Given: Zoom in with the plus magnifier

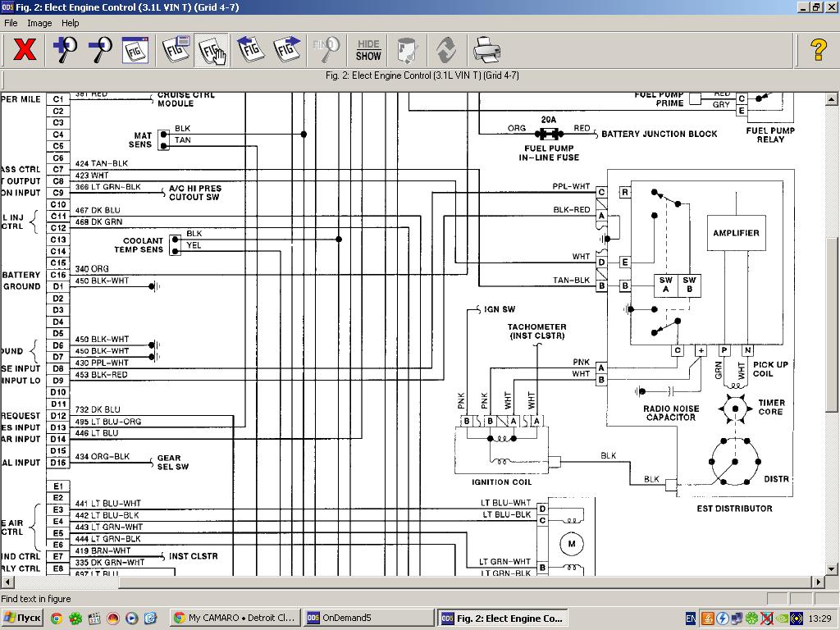Looking at the screenshot, I should point(65,50).
